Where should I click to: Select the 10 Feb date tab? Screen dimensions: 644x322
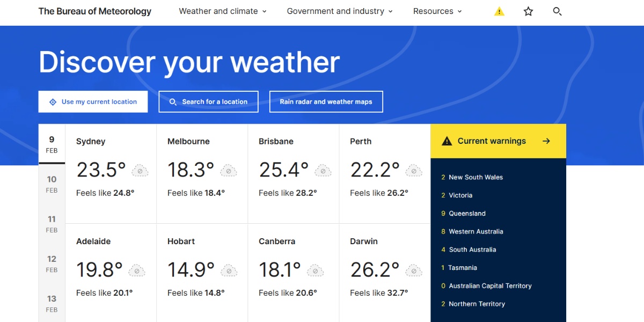tap(52, 184)
